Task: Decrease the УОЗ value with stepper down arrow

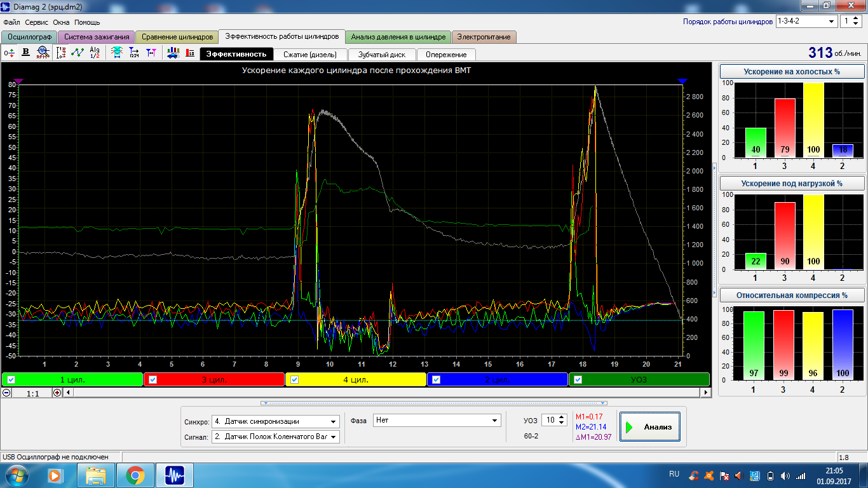Action: coord(561,423)
